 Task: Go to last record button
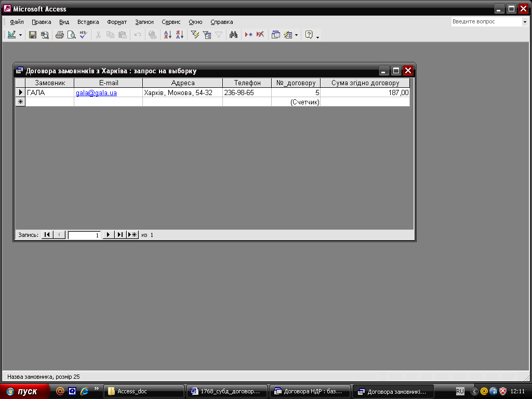[120, 234]
